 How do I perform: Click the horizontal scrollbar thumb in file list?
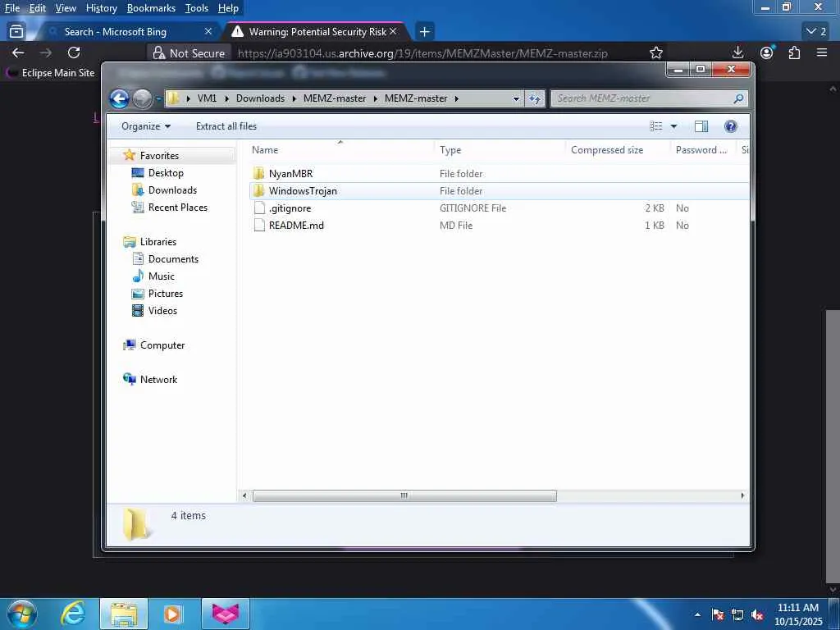(404, 495)
